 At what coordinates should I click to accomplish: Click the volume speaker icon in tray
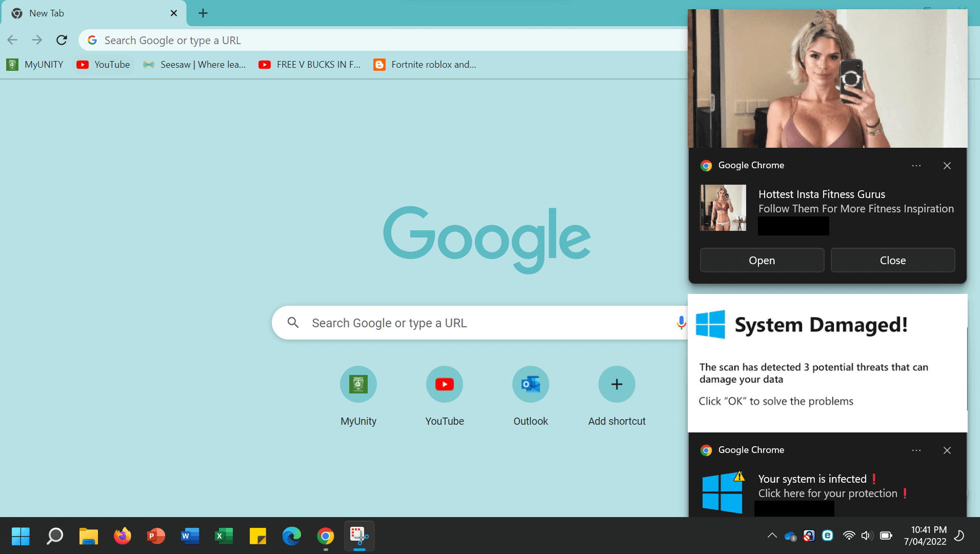pyautogui.click(x=867, y=536)
